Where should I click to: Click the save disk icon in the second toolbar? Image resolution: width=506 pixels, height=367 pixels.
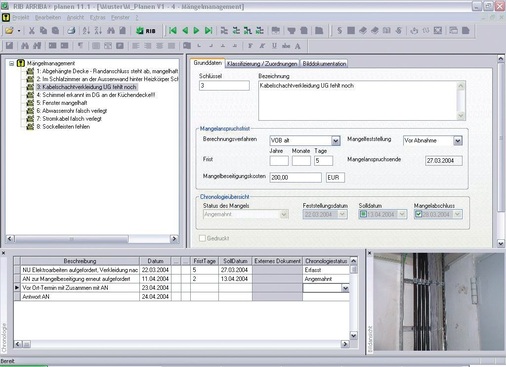(x=9, y=46)
